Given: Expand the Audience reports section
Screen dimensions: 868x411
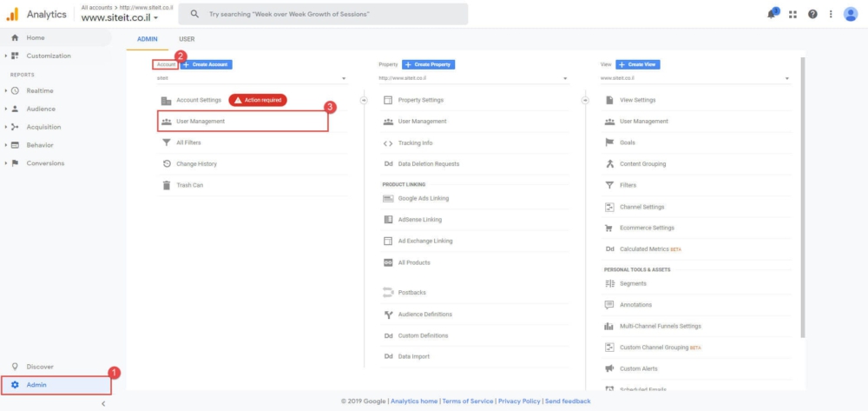Looking at the screenshot, I should tap(5, 109).
